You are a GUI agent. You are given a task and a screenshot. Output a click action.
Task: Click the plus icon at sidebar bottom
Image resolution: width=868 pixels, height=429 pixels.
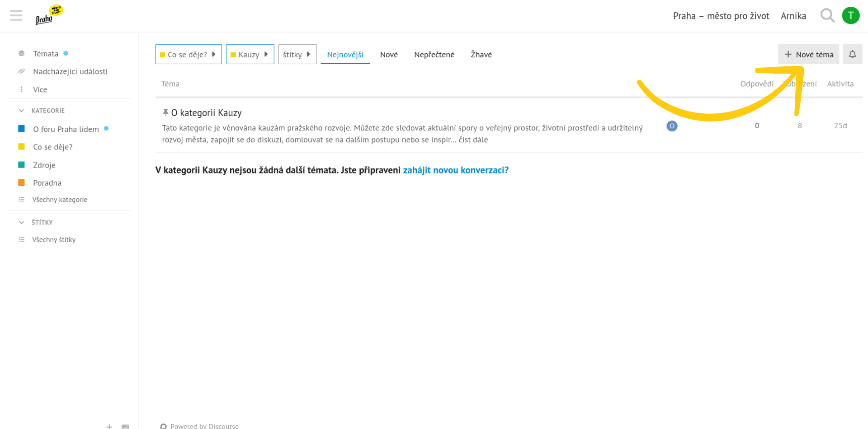click(x=109, y=426)
